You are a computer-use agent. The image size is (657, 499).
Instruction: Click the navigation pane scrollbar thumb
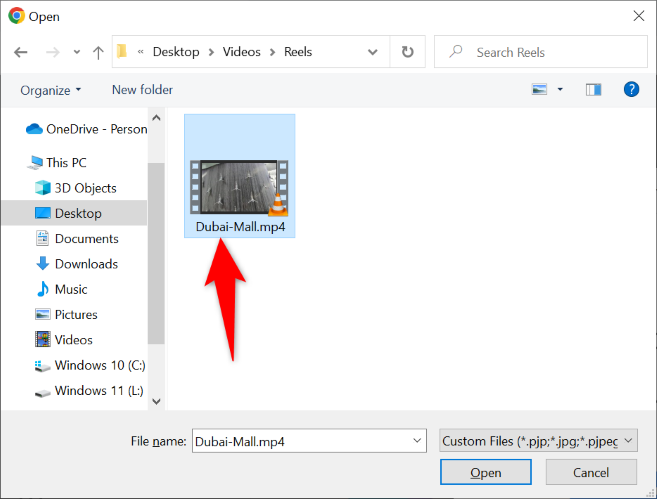(156, 253)
